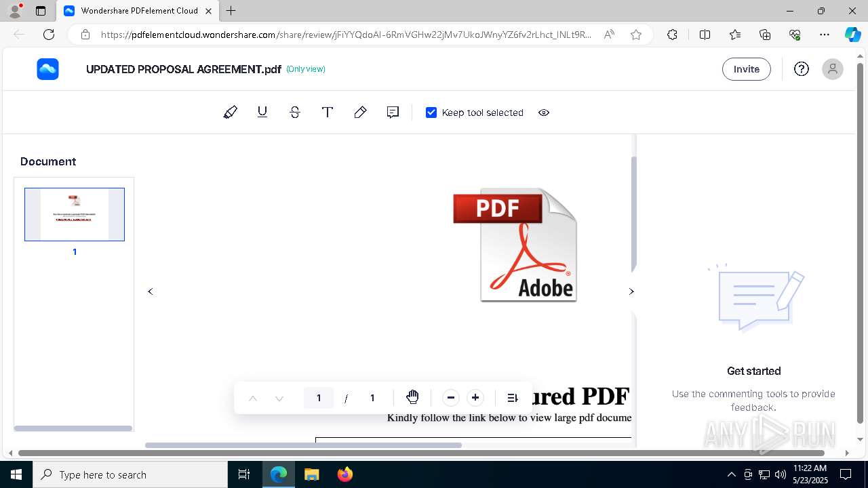868x488 pixels.
Task: Click the taskbar search box
Action: (x=130, y=474)
